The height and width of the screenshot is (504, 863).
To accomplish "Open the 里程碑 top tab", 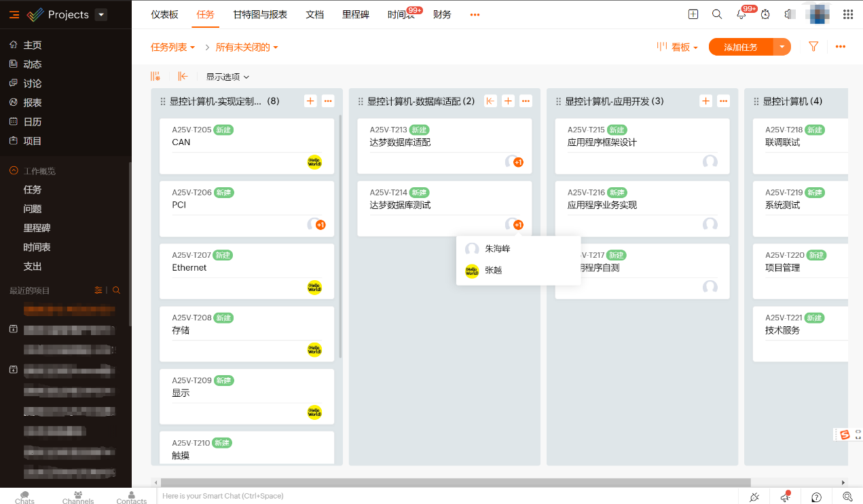I will [356, 14].
